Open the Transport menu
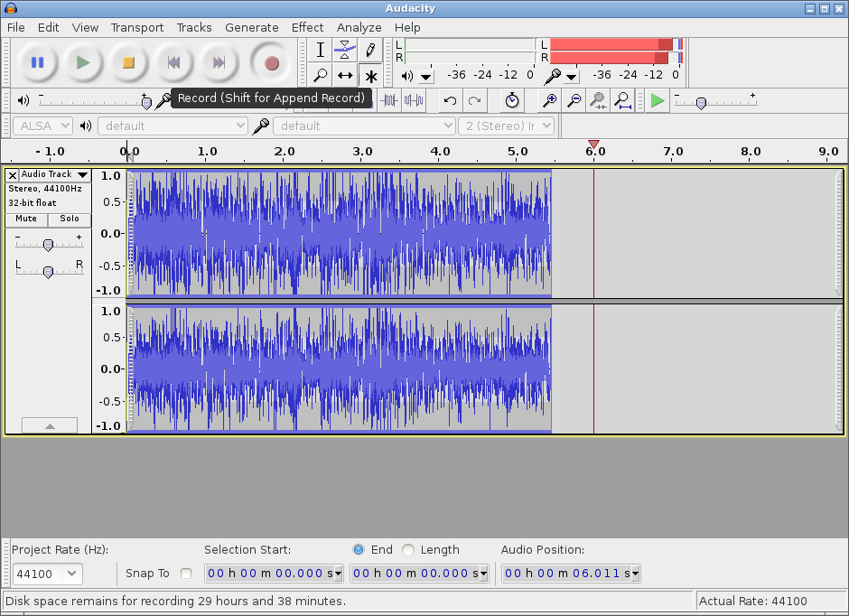The width and height of the screenshot is (849, 616). tap(136, 27)
